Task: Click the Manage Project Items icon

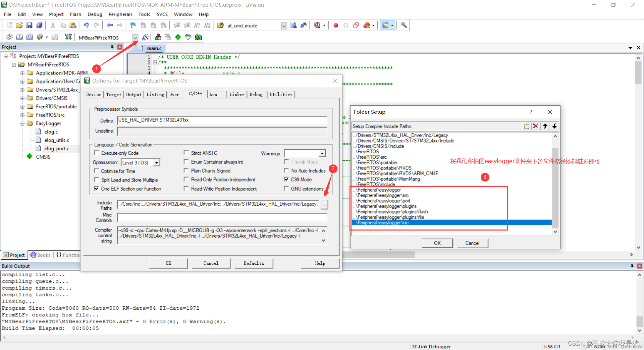Action: [158, 37]
